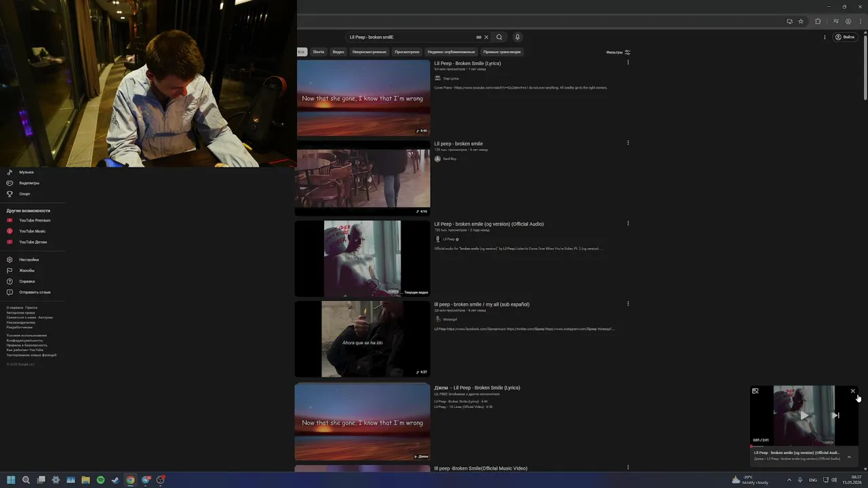The image size is (868, 488).
Task: Open the Джем mix playlist thumbnail
Action: 363,422
